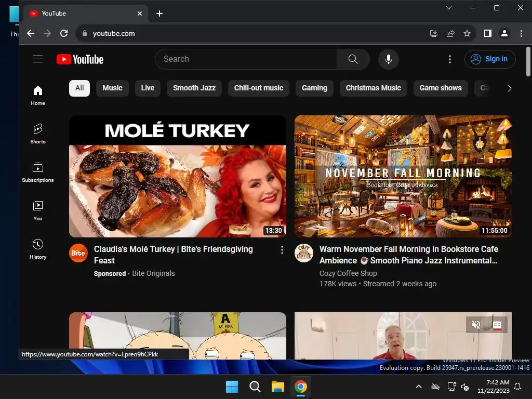Select the Live filter chip
This screenshot has width=532, height=399.
pyautogui.click(x=148, y=88)
